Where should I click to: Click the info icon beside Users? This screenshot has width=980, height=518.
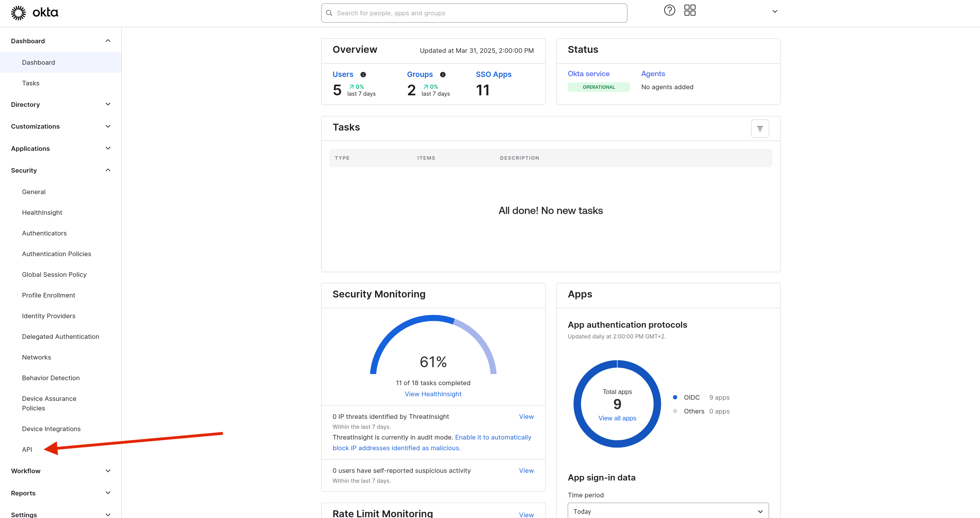point(363,75)
